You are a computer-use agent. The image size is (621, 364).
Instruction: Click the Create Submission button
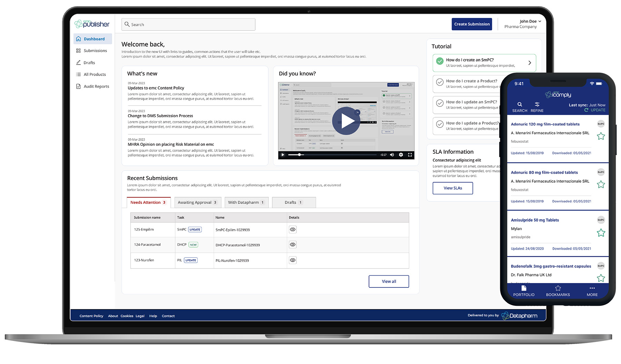pyautogui.click(x=472, y=24)
